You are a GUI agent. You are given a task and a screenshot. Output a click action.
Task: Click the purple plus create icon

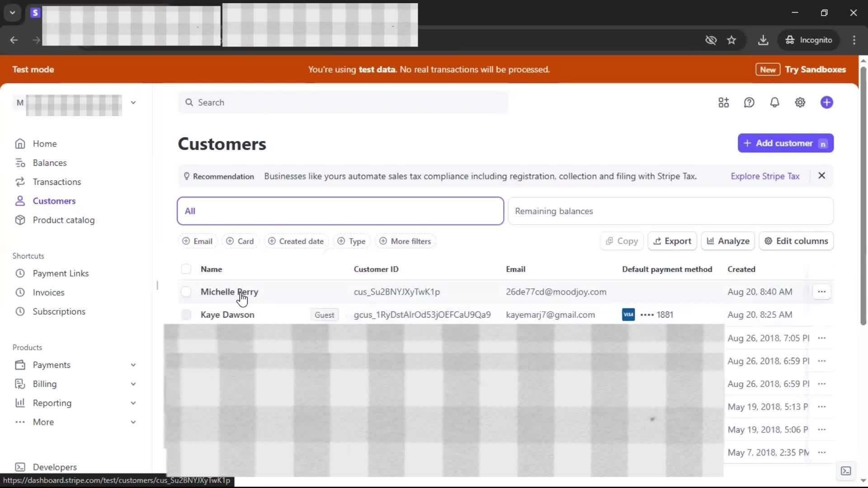826,103
